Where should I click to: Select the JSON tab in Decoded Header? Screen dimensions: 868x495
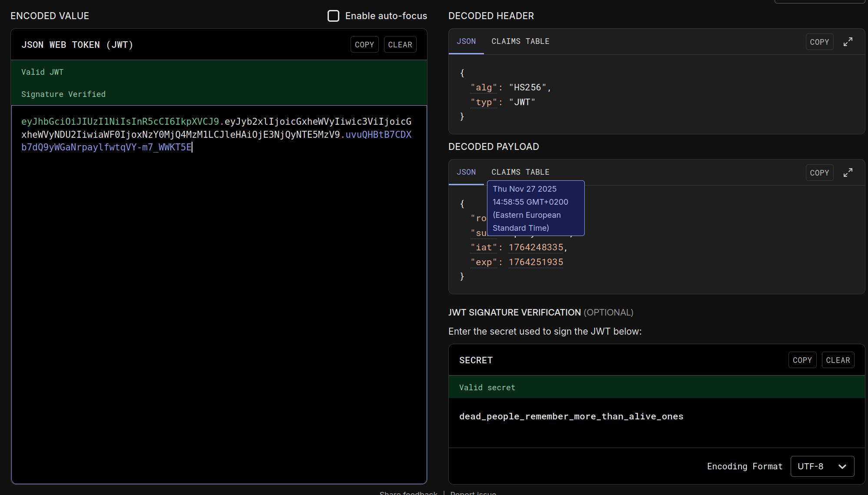click(466, 41)
